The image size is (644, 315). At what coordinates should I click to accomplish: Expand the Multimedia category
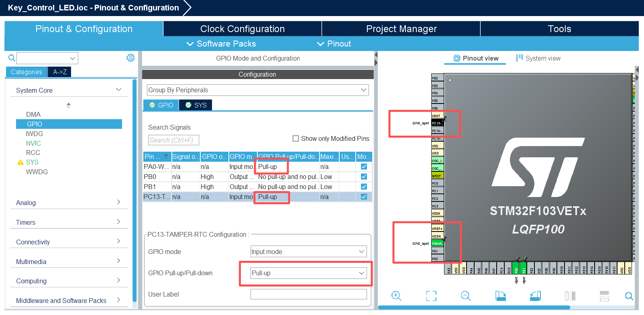[118, 261]
